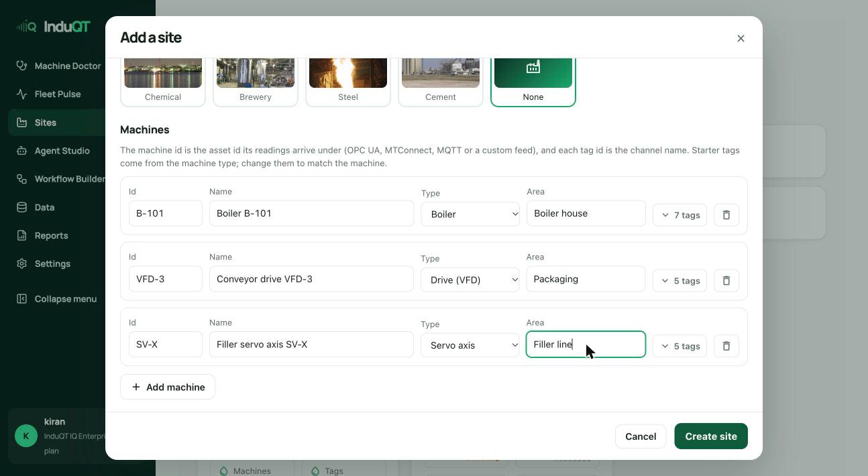Select the Brewery site template

(x=256, y=82)
